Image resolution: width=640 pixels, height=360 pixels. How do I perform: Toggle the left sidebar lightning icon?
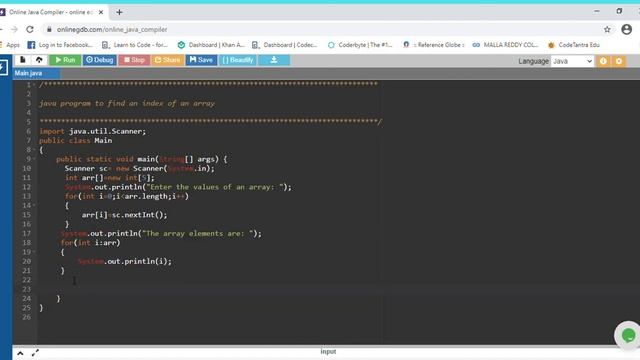tap(3, 67)
